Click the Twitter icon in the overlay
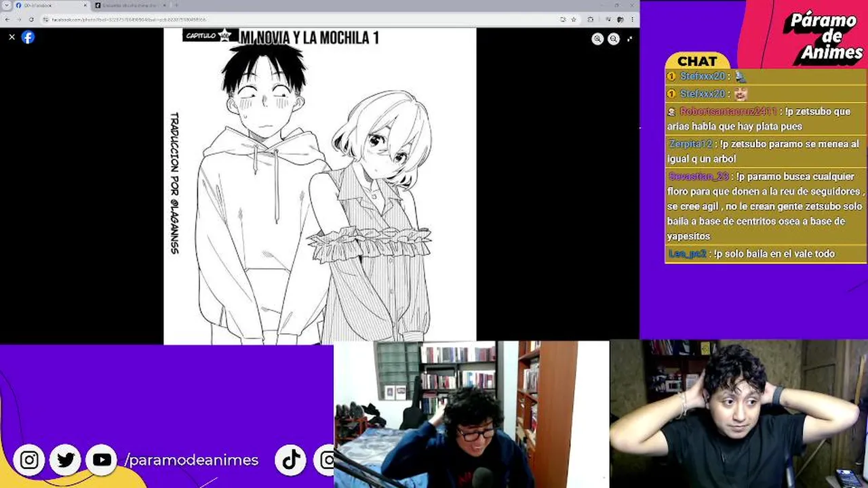 (66, 460)
